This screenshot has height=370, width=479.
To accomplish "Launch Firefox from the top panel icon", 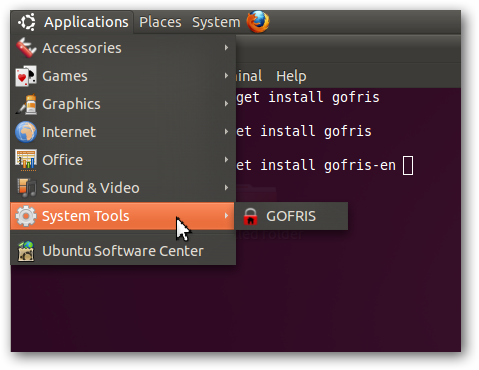I will pyautogui.click(x=258, y=22).
